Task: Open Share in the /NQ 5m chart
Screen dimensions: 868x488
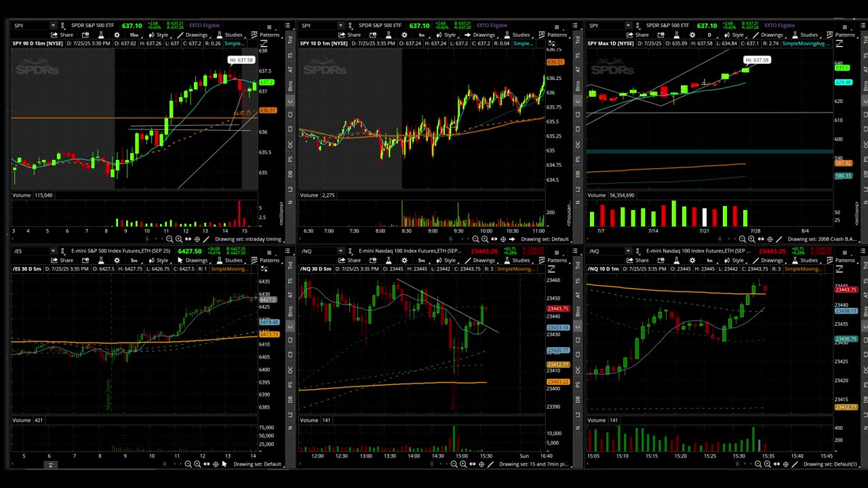Action: 350,260
